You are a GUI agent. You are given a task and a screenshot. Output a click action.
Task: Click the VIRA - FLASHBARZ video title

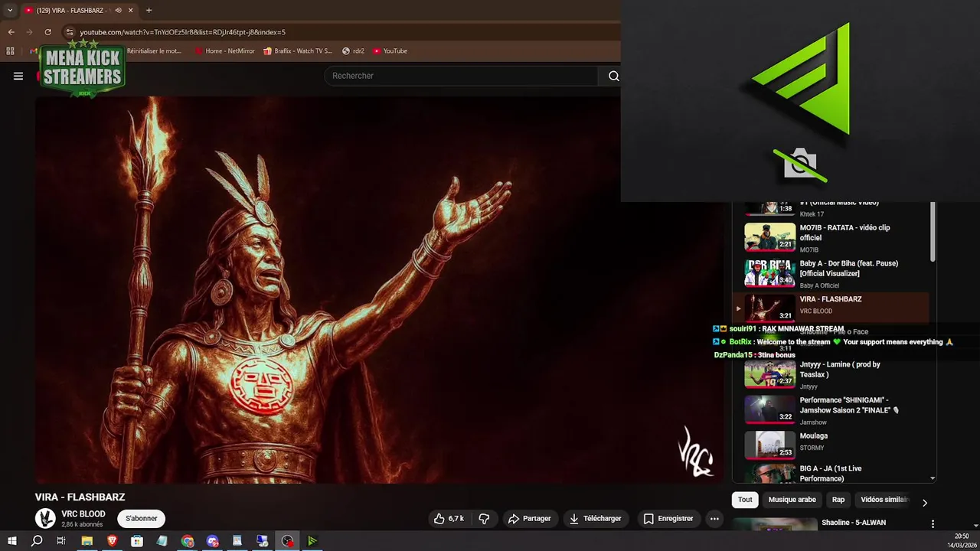pyautogui.click(x=80, y=497)
